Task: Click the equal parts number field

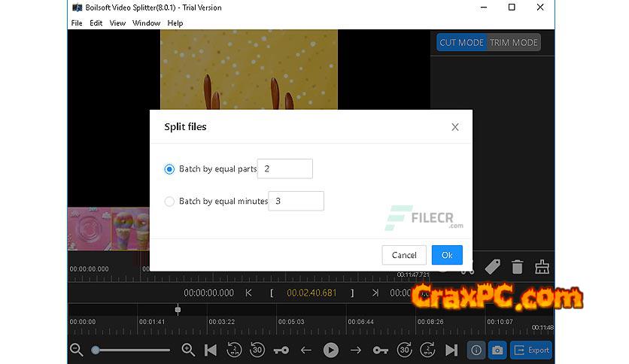Action: [285, 169]
